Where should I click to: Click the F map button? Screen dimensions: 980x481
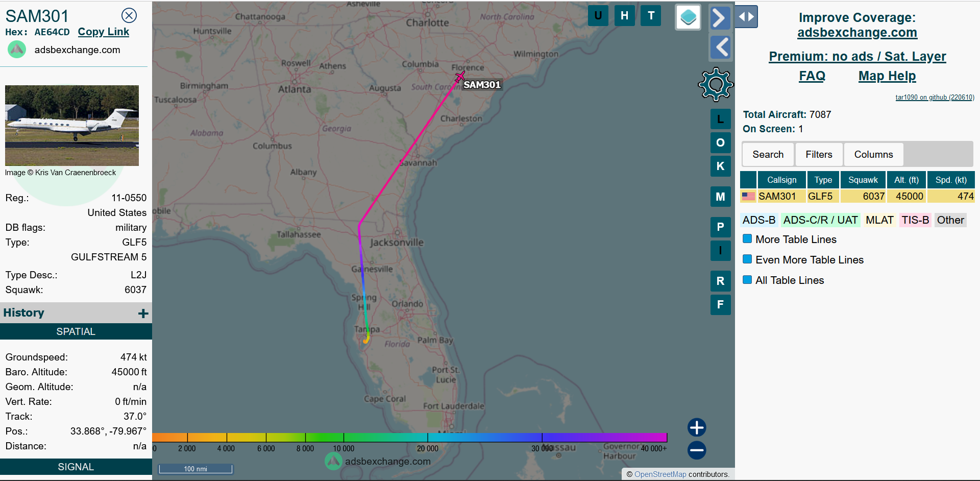click(x=720, y=304)
